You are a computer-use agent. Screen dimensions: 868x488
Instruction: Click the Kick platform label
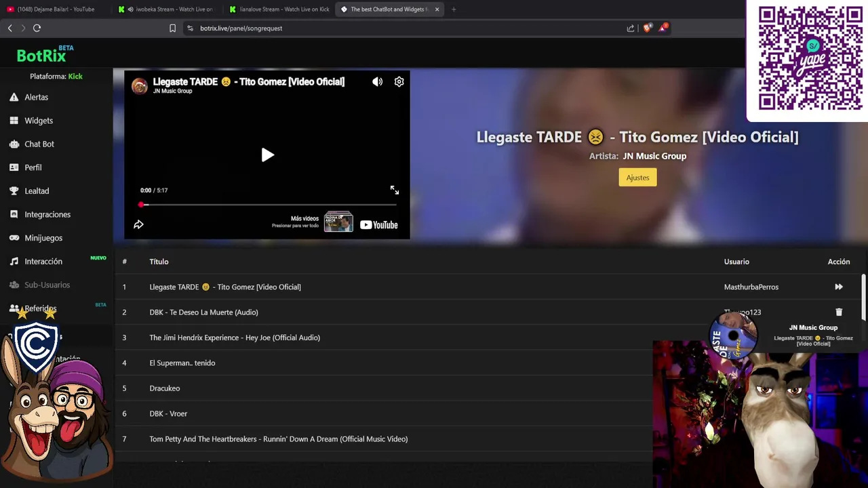click(x=75, y=77)
